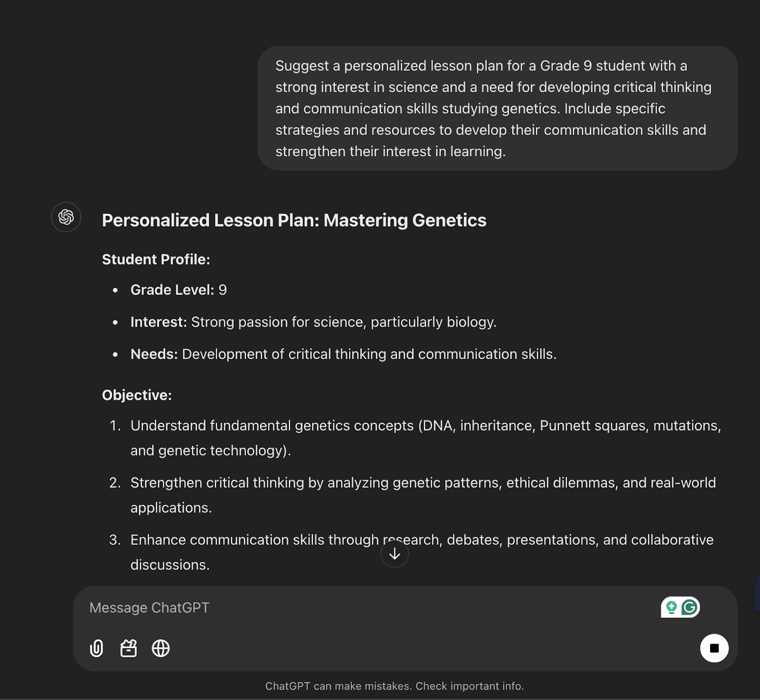Enable web search with the globe icon
The width and height of the screenshot is (760, 700).
point(161,649)
